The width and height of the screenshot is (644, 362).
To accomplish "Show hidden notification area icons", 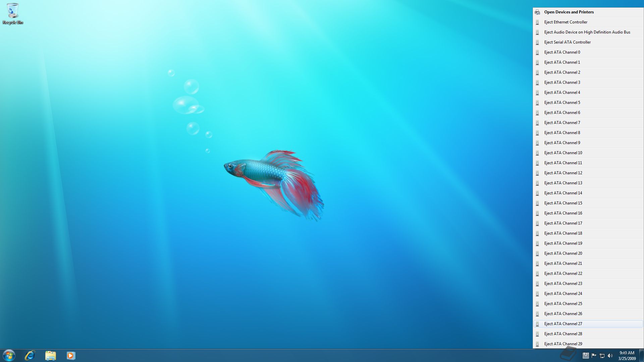I will coord(586,356).
